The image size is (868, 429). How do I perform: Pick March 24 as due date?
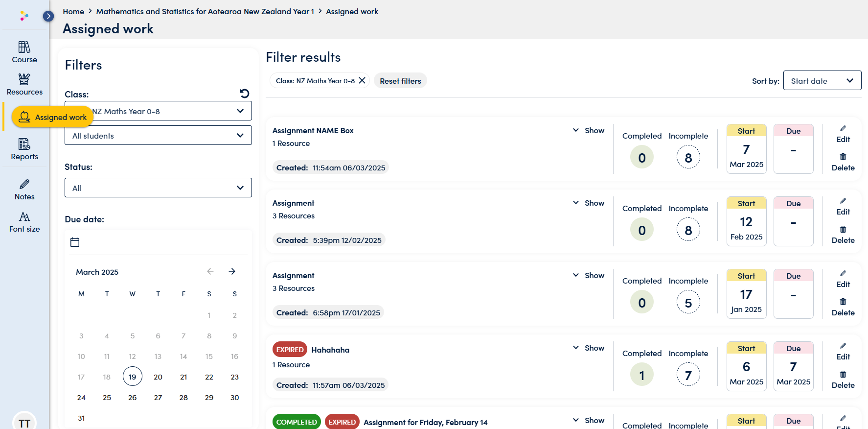tap(81, 397)
